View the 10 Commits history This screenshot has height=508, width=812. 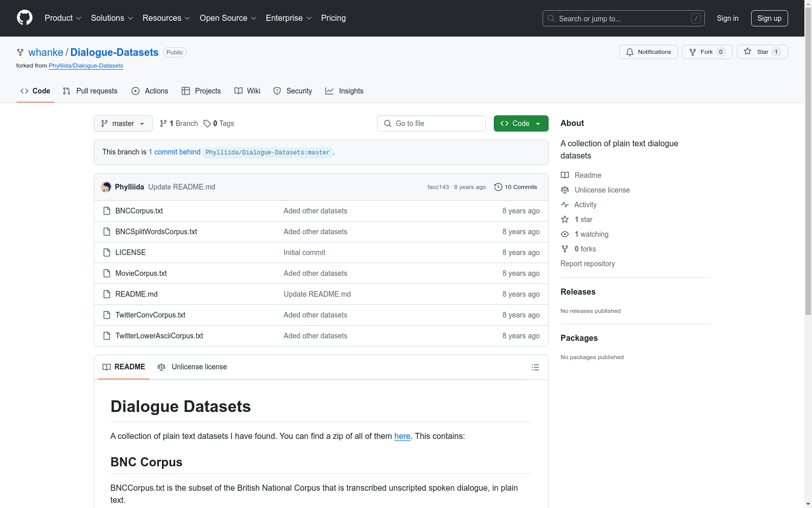pos(516,187)
